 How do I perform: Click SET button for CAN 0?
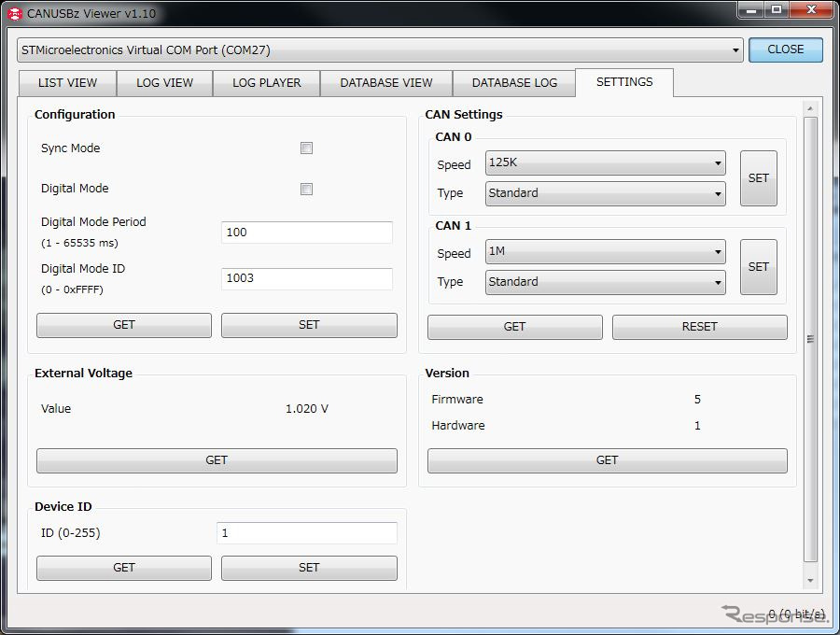point(758,178)
